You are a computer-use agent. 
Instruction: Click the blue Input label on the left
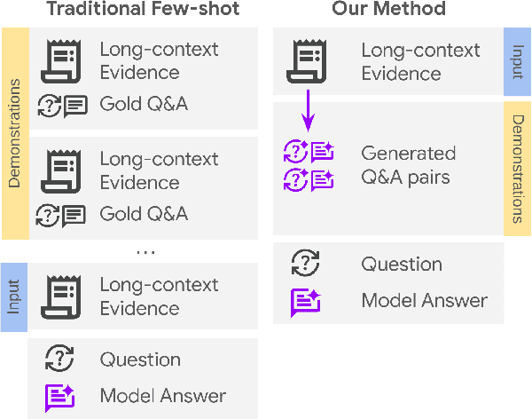coord(14,296)
